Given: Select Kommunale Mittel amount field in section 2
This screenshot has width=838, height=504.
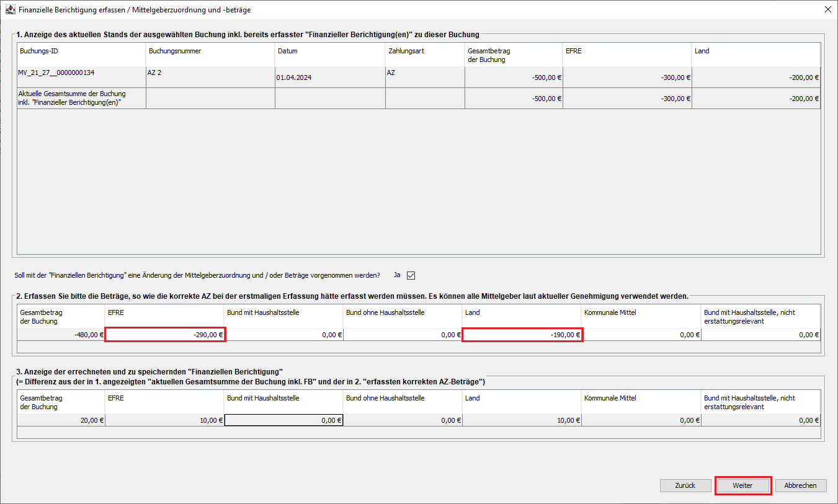Looking at the screenshot, I should click(x=641, y=335).
